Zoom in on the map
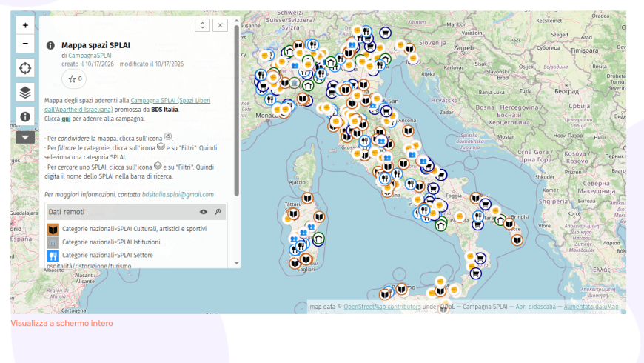The width and height of the screenshot is (644, 363). pos(25,25)
